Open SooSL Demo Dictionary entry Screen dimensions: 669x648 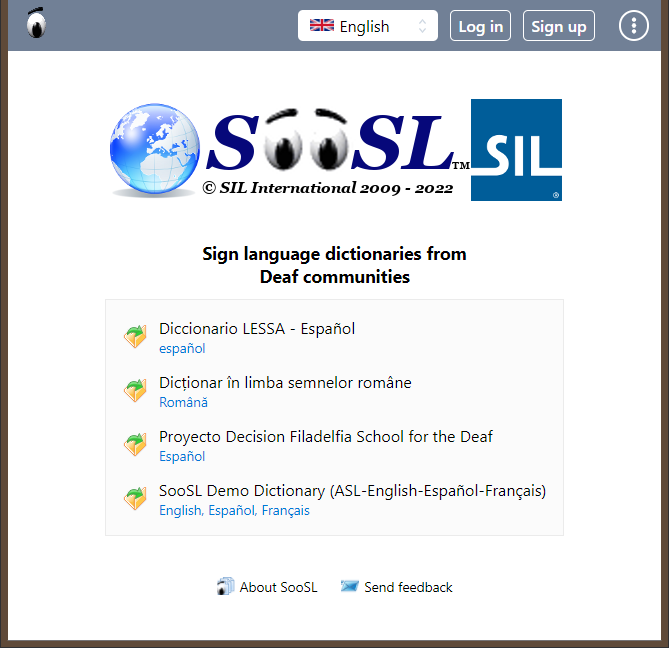click(x=352, y=491)
